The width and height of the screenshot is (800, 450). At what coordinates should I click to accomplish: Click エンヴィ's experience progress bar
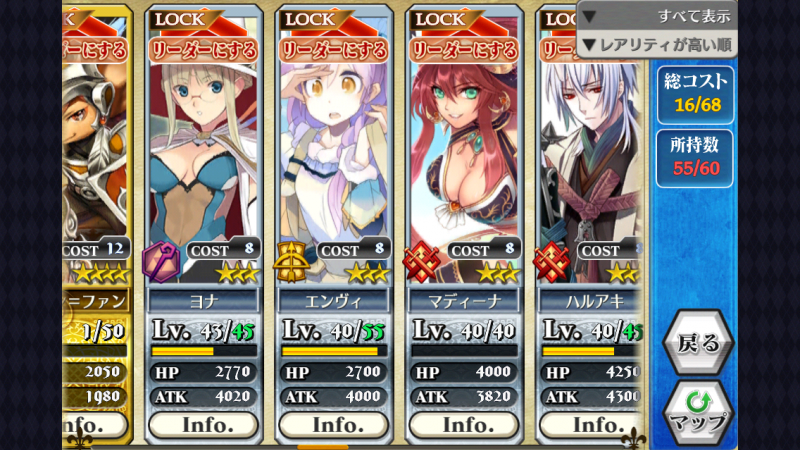(x=334, y=351)
